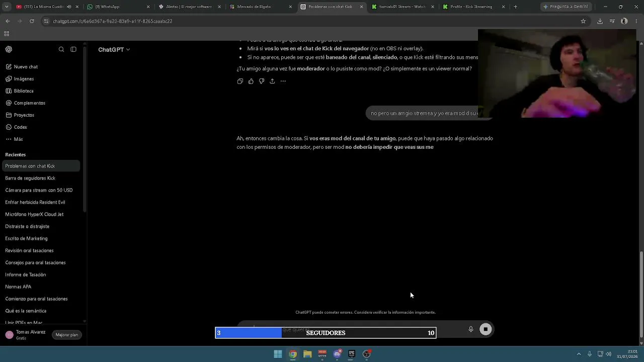Click the Mejorar plan button
644x362 pixels.
[x=67, y=335]
